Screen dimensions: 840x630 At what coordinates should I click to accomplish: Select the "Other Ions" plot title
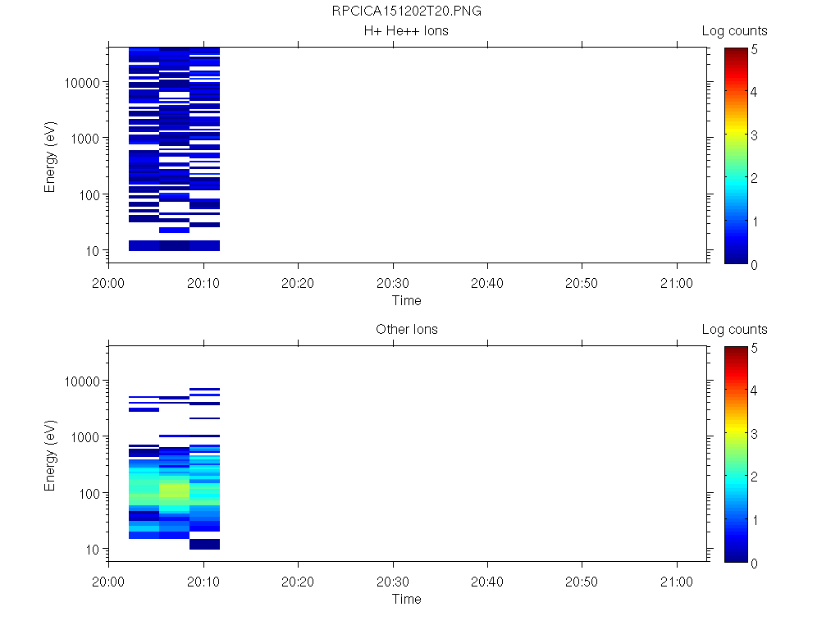click(407, 329)
